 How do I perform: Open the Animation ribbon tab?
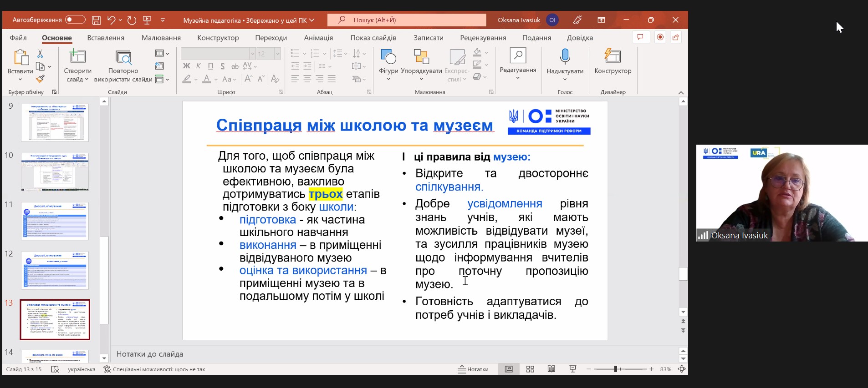point(318,38)
